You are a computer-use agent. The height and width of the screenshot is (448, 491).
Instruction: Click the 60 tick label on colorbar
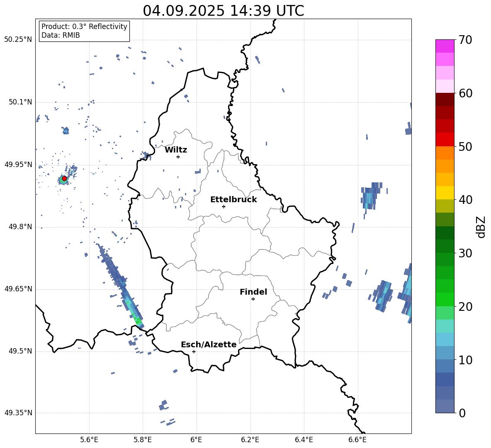click(x=465, y=93)
